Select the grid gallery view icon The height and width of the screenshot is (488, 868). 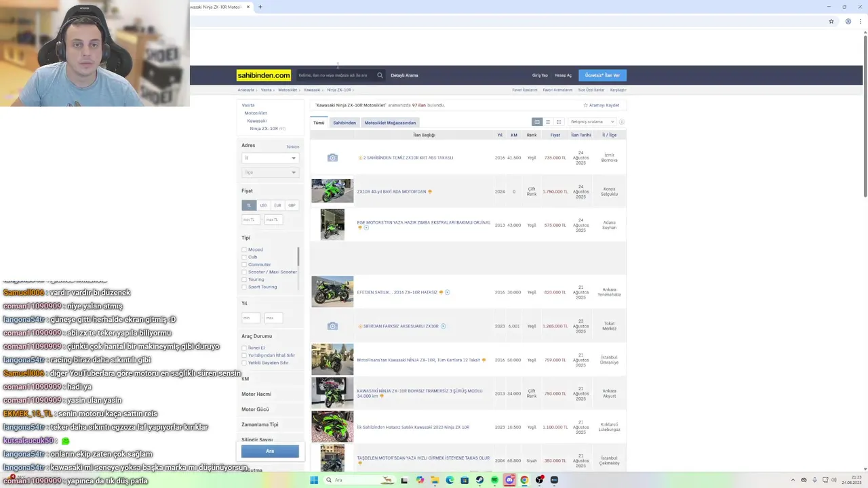tap(559, 122)
